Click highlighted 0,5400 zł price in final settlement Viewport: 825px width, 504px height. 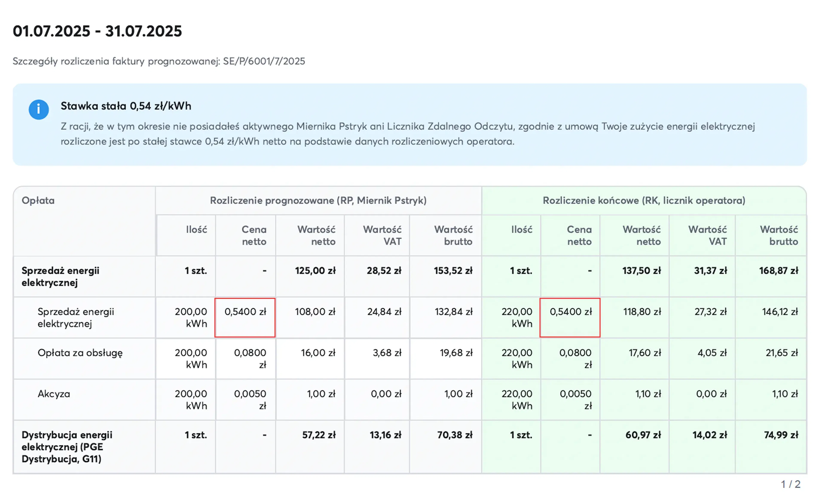pyautogui.click(x=570, y=312)
